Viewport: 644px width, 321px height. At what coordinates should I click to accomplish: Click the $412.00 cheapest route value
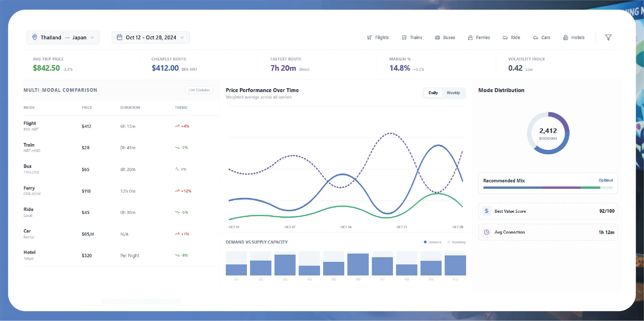(165, 68)
